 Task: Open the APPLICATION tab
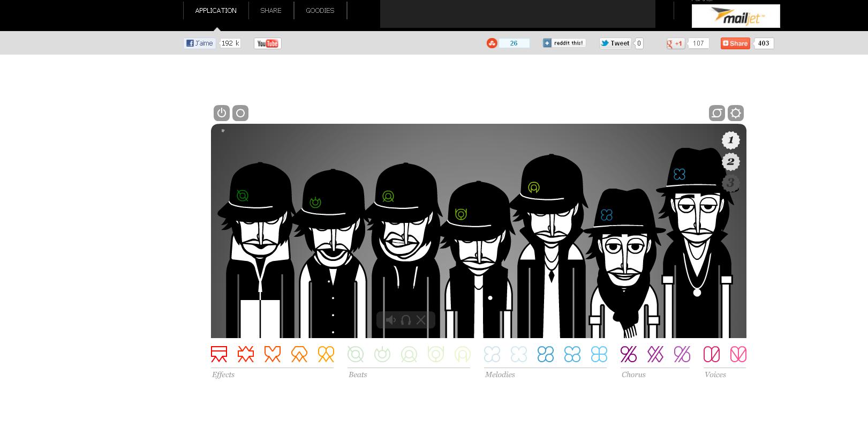tap(216, 11)
